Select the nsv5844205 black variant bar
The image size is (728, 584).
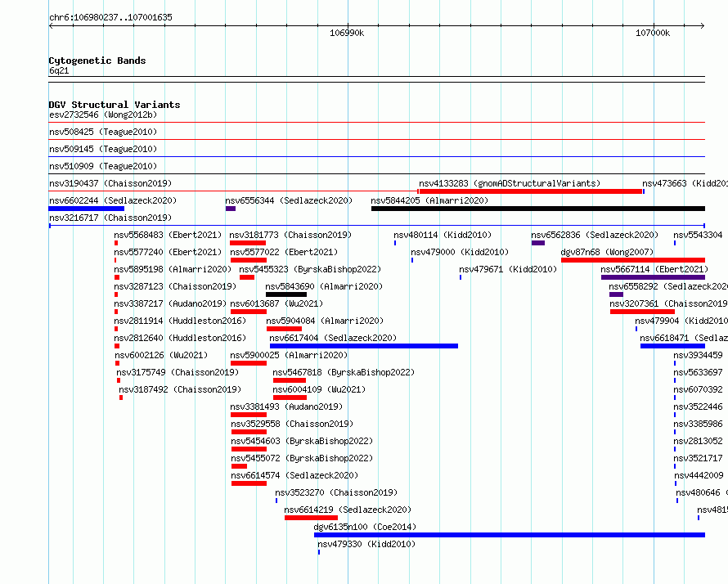pyautogui.click(x=538, y=209)
